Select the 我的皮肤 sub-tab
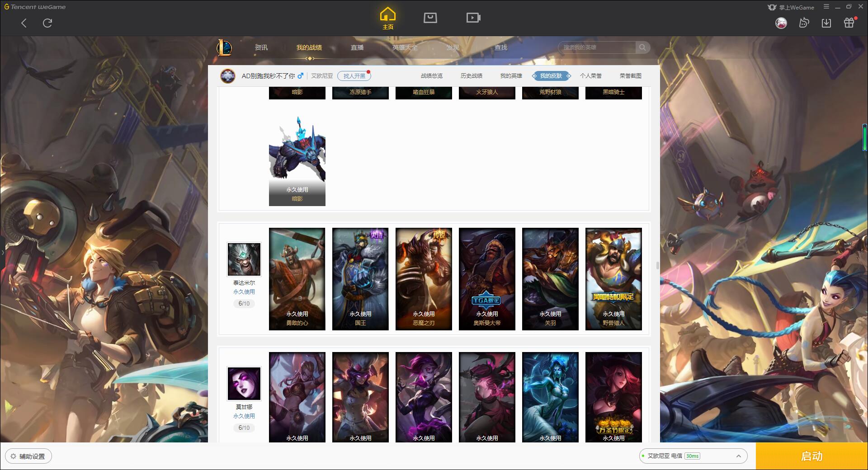The image size is (868, 470). click(551, 76)
